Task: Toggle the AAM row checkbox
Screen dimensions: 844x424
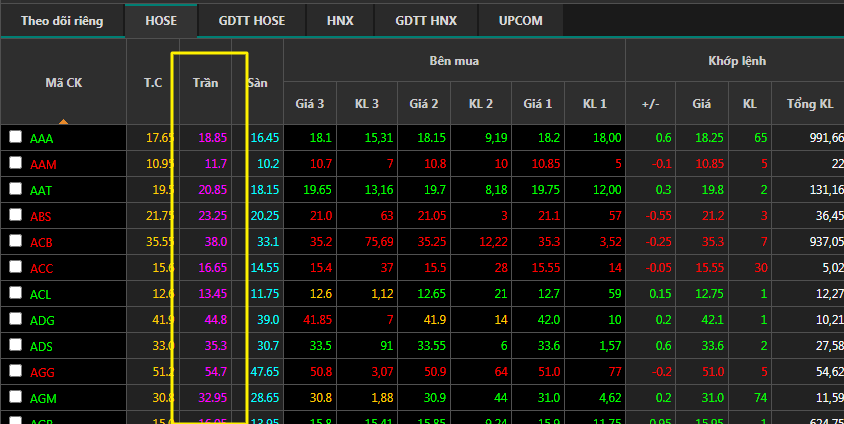Action: (15, 163)
